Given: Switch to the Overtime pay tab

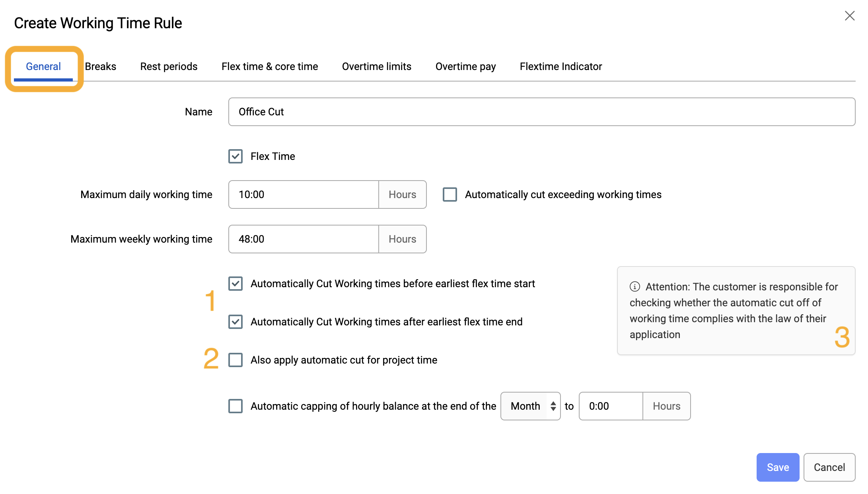Looking at the screenshot, I should pyautogui.click(x=465, y=66).
